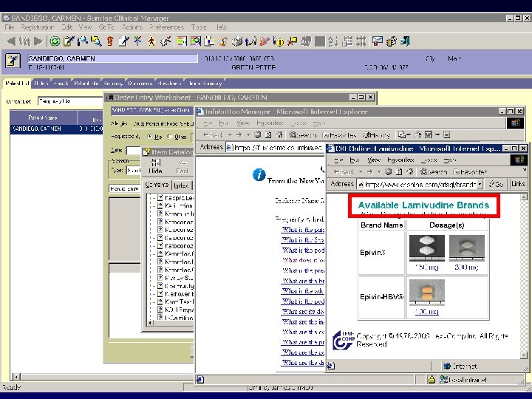Open the Current List dropdown in main window
The image size is (532, 399).
[x=70, y=101]
